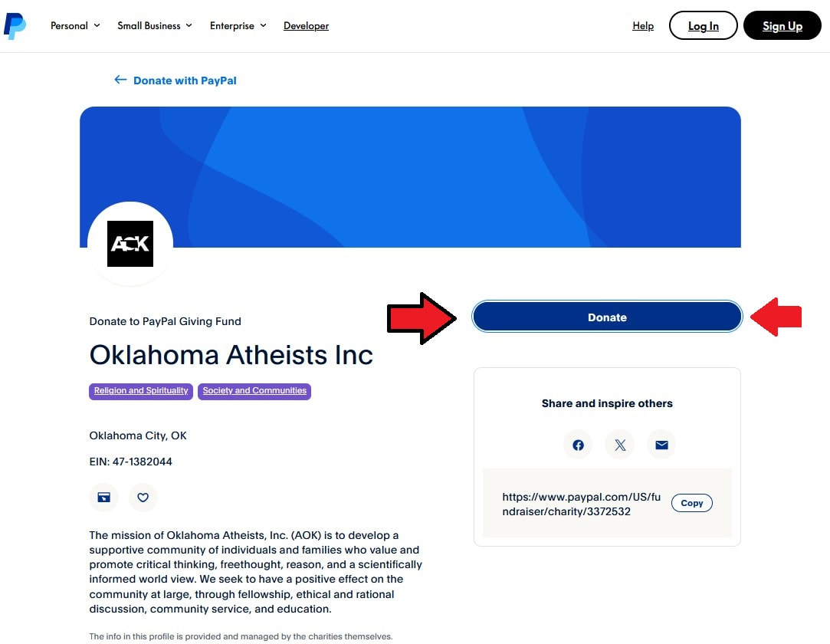Open the Developer menu link
830x644 pixels.
click(x=306, y=26)
